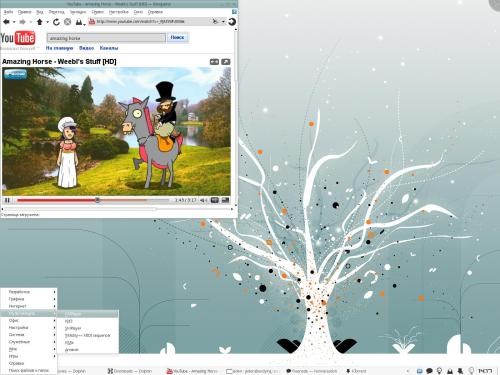Open the Закладки menu
This screenshot has width=500, height=375.
[78, 12]
